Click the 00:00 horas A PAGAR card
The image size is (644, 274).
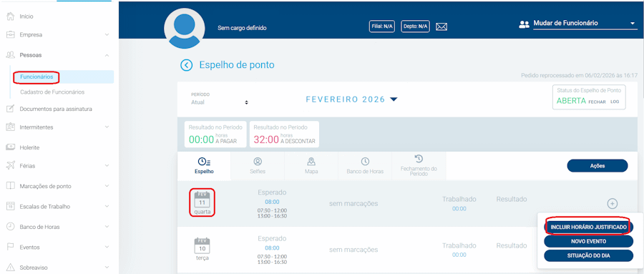pyautogui.click(x=215, y=134)
